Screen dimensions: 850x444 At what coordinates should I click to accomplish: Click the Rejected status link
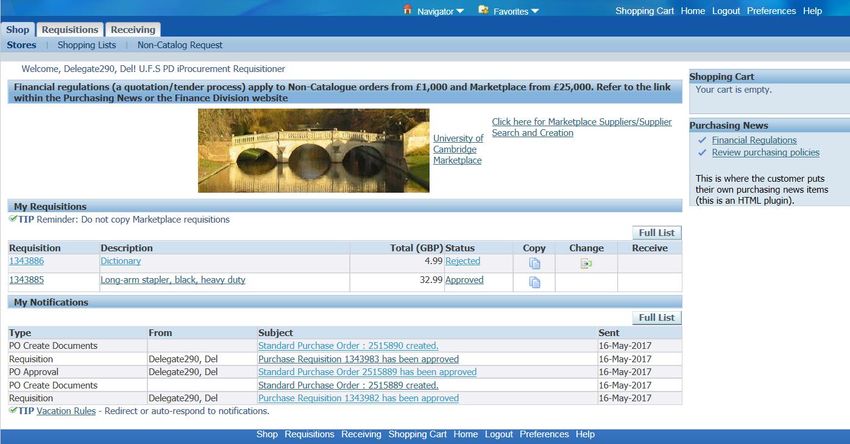click(x=462, y=261)
